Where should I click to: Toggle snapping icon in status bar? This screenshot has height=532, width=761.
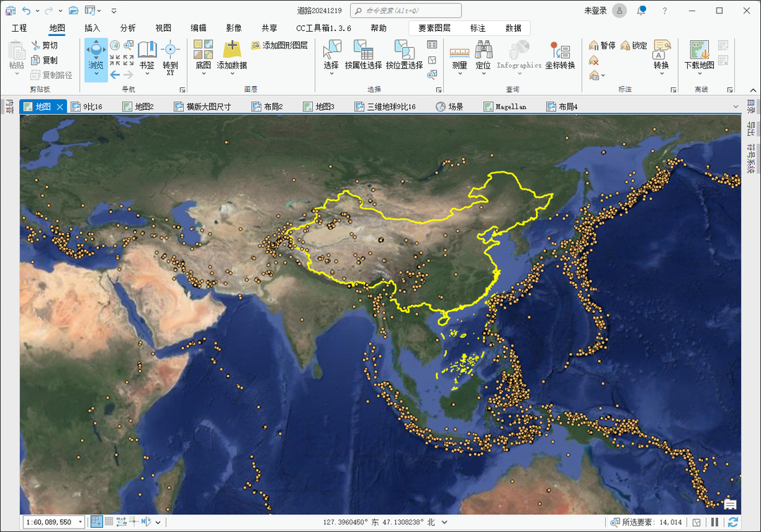tap(97, 522)
